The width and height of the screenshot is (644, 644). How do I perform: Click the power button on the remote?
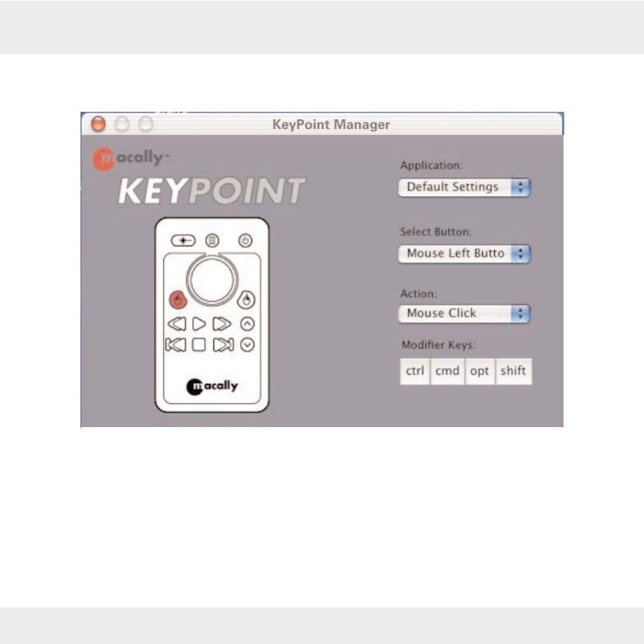[x=245, y=241]
